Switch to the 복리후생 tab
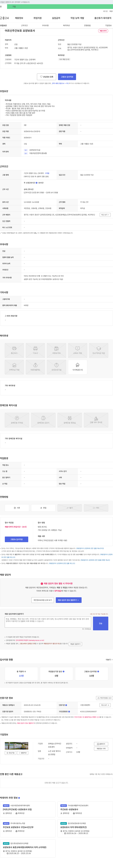 (x=66, y=25)
